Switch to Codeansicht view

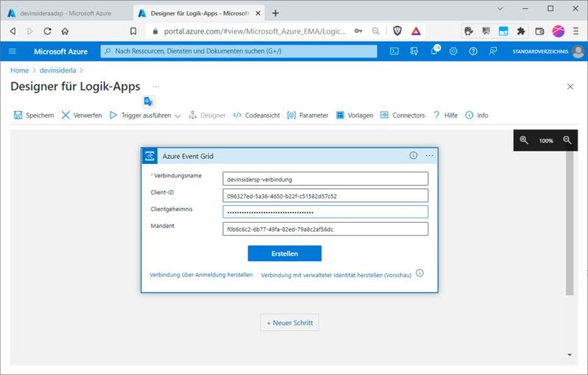[257, 115]
